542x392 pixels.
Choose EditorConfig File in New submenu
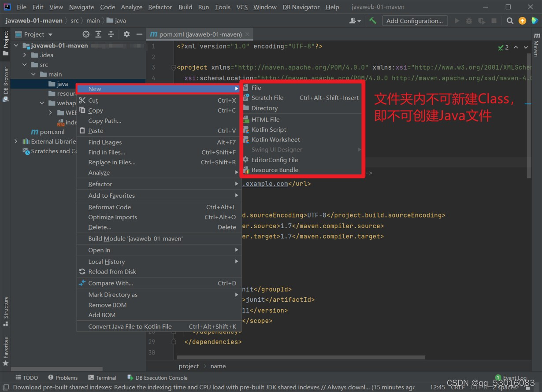click(x=302, y=160)
